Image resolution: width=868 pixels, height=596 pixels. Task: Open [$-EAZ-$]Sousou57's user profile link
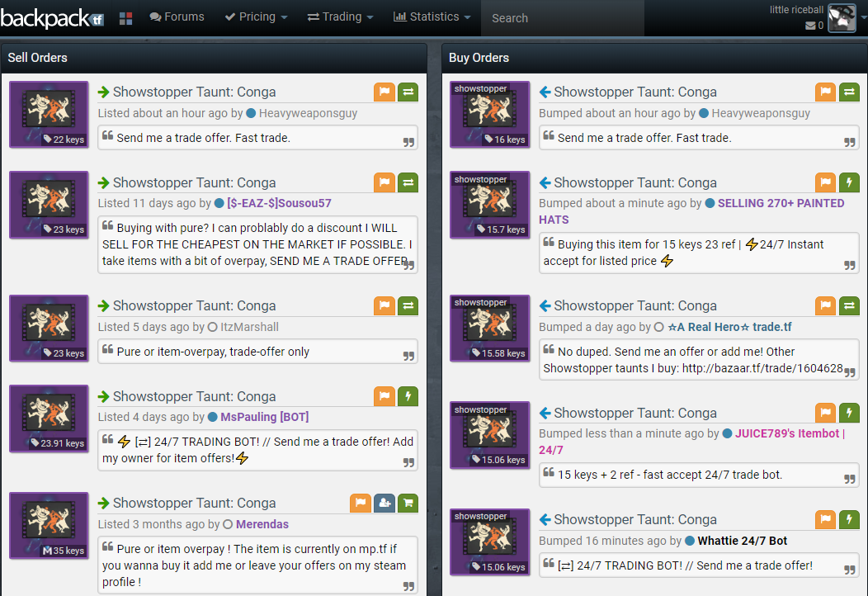coord(279,203)
